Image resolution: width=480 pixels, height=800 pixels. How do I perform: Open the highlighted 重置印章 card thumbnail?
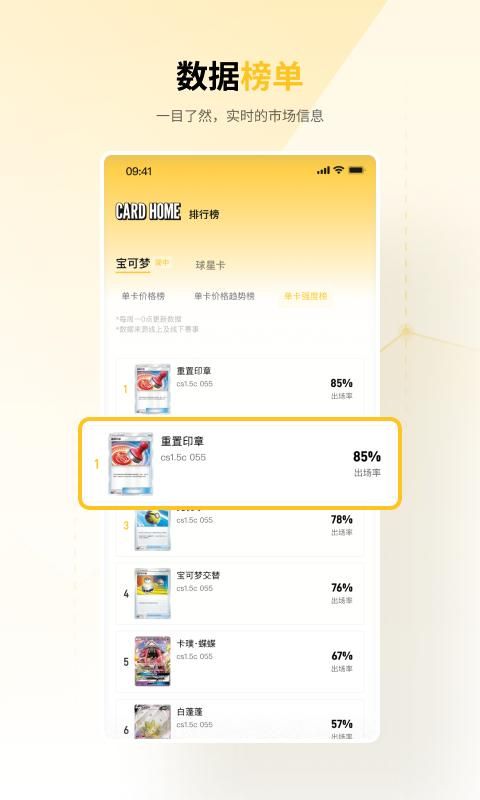coord(131,464)
